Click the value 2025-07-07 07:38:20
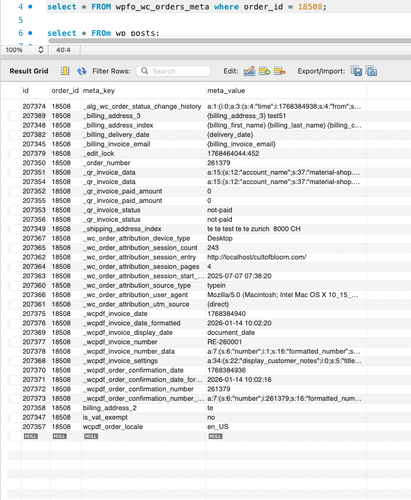 [286, 276]
